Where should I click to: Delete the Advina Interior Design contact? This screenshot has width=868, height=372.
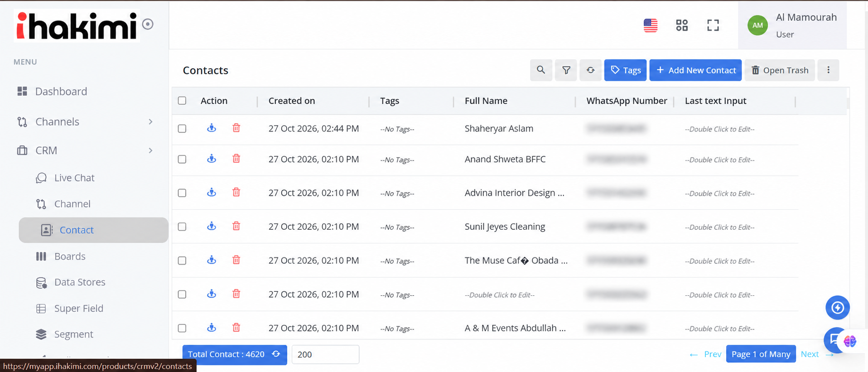pyautogui.click(x=236, y=193)
